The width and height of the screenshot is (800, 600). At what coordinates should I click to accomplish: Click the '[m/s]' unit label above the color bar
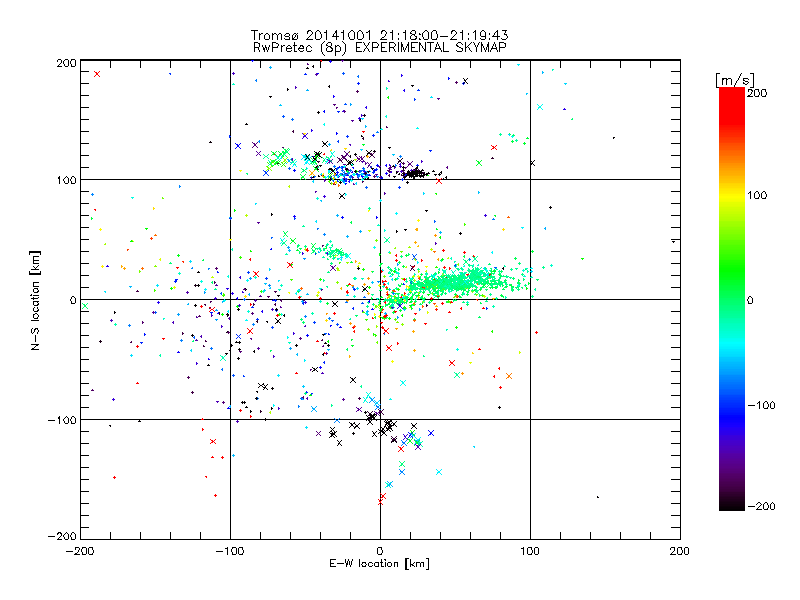(x=735, y=81)
